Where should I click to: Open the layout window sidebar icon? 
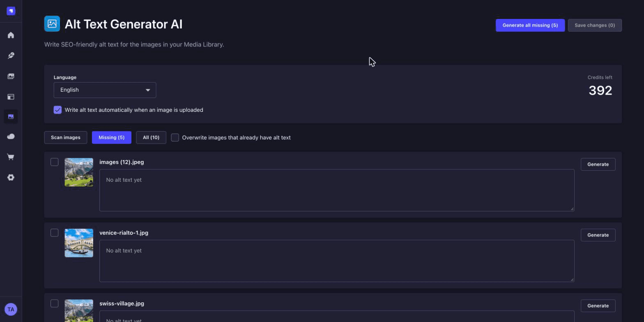[11, 97]
